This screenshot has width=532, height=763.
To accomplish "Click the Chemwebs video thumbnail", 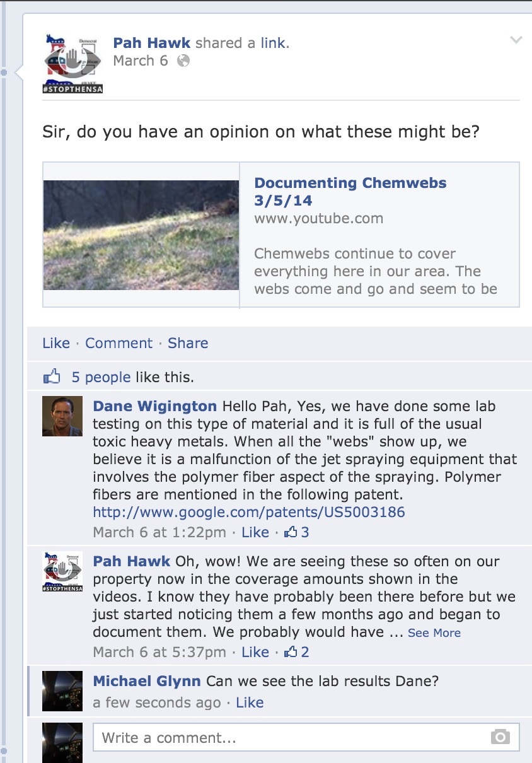I will tap(141, 235).
